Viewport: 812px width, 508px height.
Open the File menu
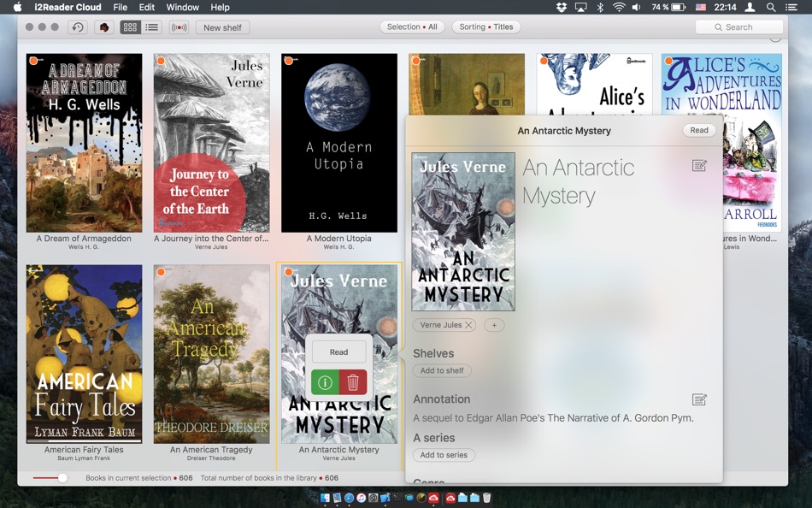121,7
